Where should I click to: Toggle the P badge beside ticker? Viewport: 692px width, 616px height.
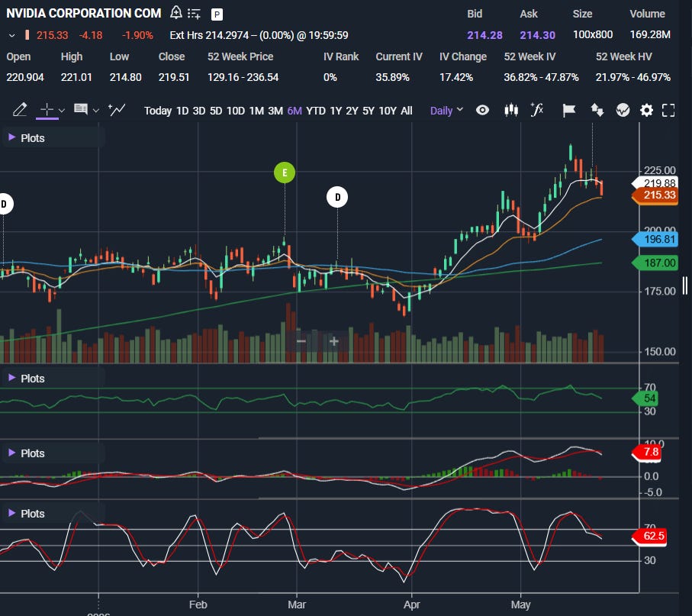(x=216, y=15)
